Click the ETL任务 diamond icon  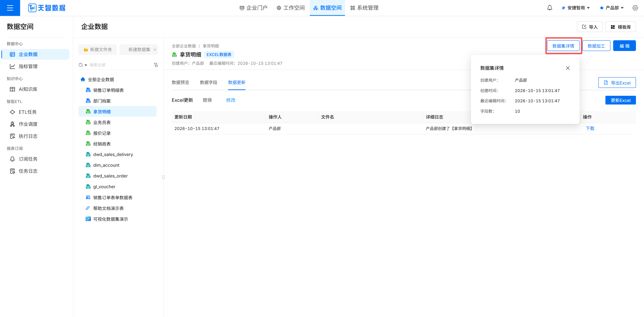[12, 112]
